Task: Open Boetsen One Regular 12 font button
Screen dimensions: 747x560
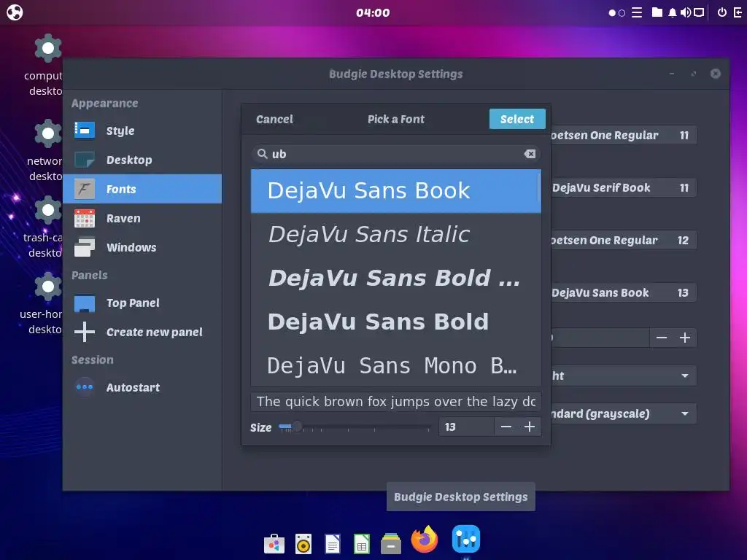Action: (x=624, y=240)
